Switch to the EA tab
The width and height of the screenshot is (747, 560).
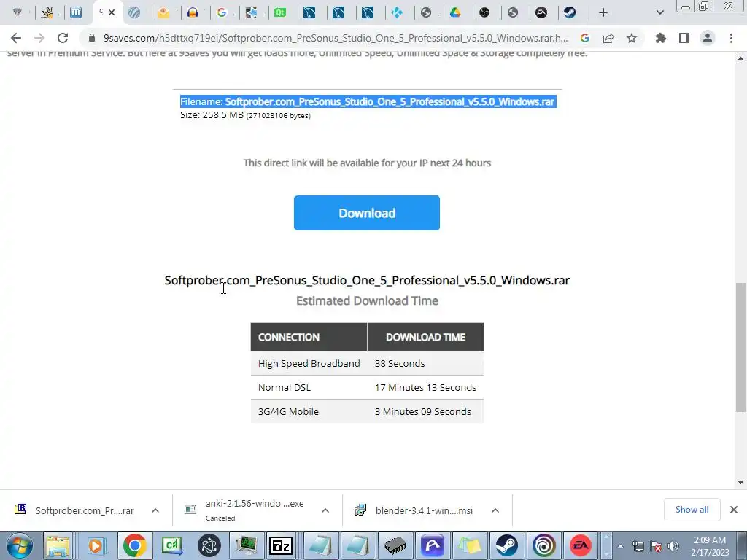[541, 13]
